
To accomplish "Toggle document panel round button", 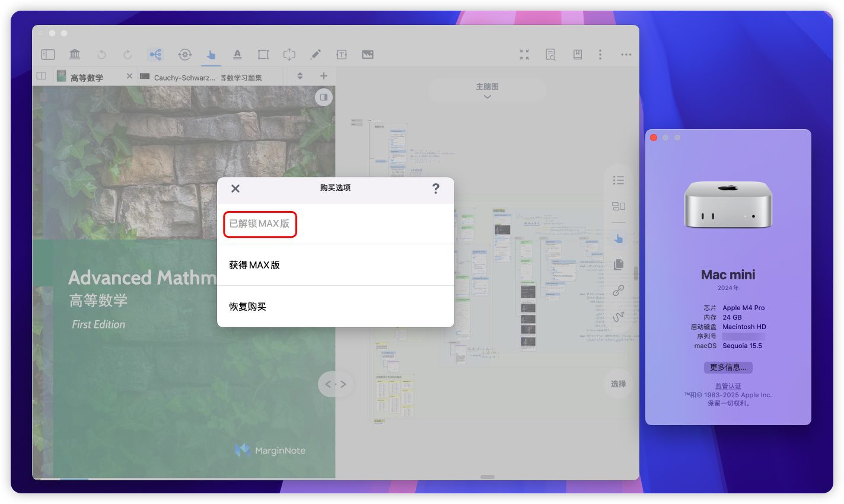I will 324,97.
